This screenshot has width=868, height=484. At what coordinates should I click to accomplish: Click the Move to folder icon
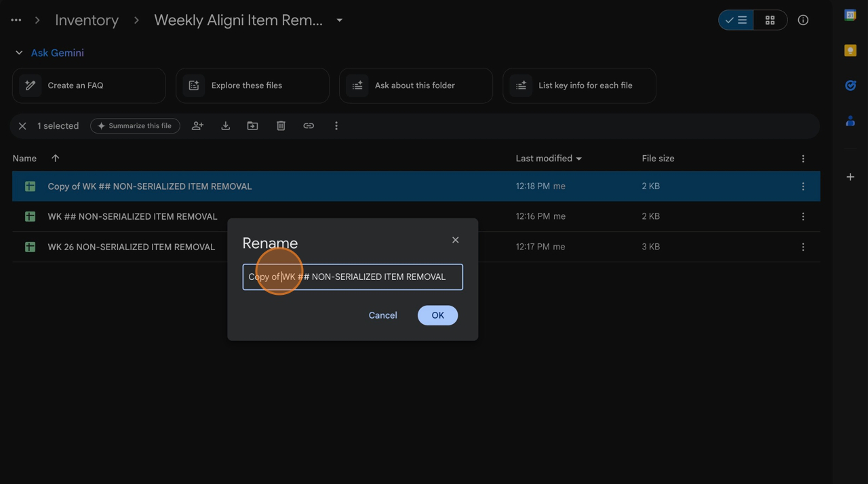coord(252,126)
